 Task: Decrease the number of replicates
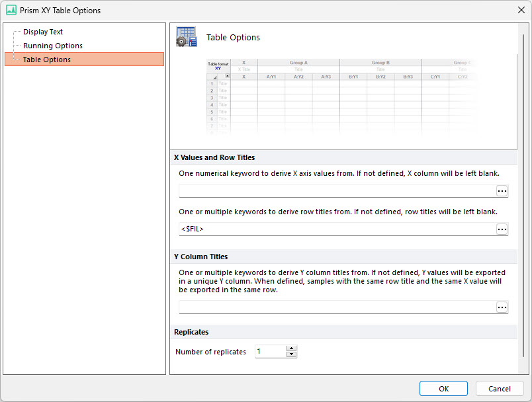[292, 355]
